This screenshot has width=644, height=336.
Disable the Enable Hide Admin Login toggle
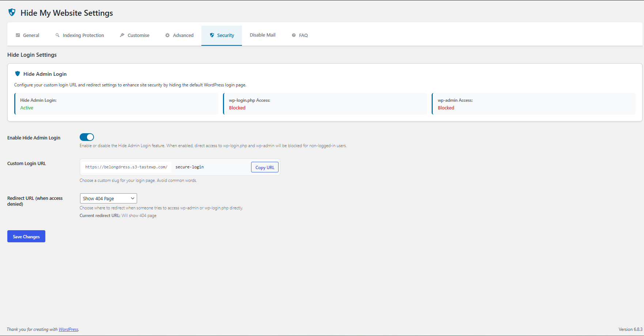click(x=87, y=137)
